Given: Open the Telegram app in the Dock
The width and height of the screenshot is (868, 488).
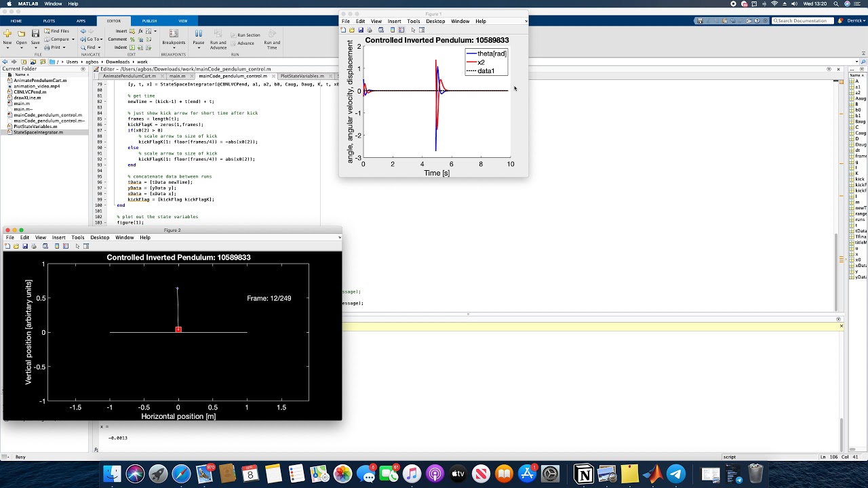Looking at the screenshot, I should pyautogui.click(x=676, y=474).
